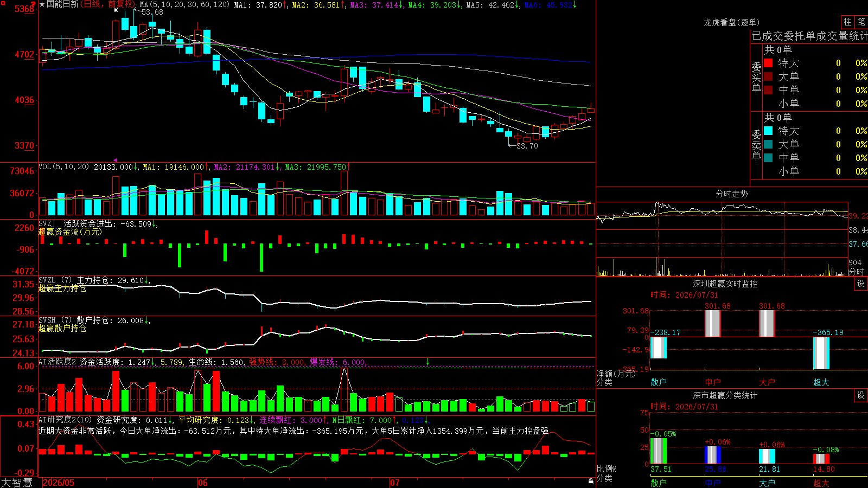Select the MA(5,10,20,30,60,120) indicator label
The width and height of the screenshot is (868, 488).
184,5
